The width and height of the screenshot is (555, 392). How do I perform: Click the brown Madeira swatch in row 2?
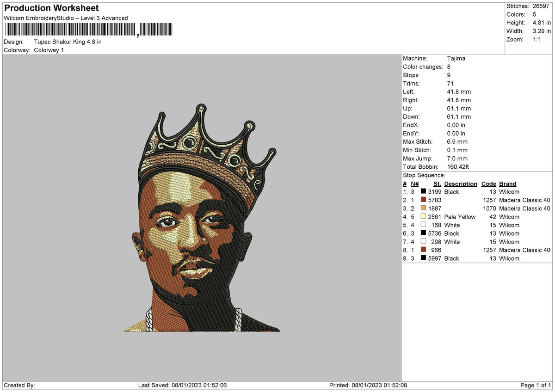click(x=423, y=200)
